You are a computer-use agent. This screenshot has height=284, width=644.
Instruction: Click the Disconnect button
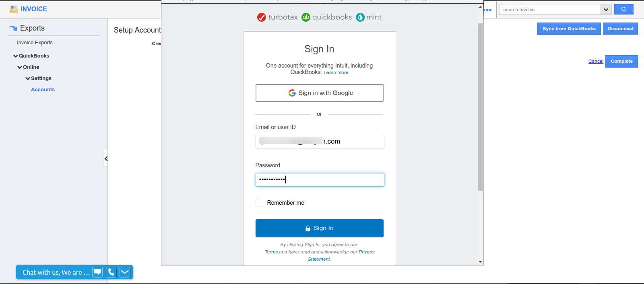[620, 29]
